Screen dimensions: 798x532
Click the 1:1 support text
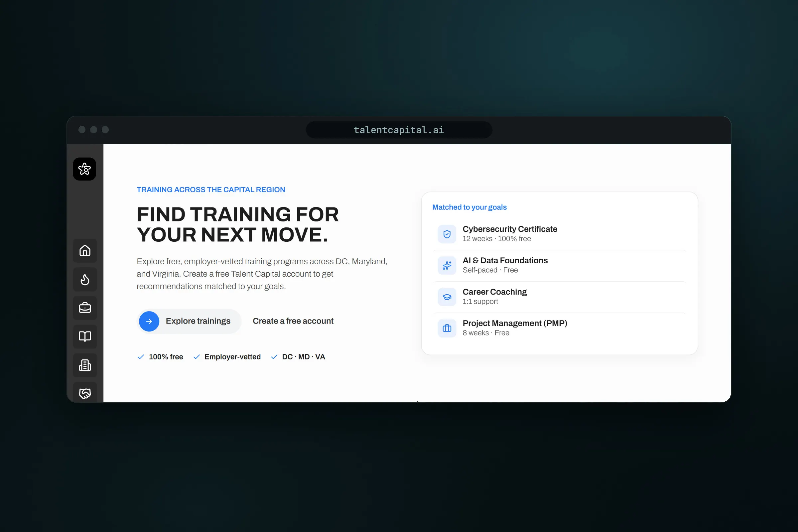pyautogui.click(x=480, y=302)
